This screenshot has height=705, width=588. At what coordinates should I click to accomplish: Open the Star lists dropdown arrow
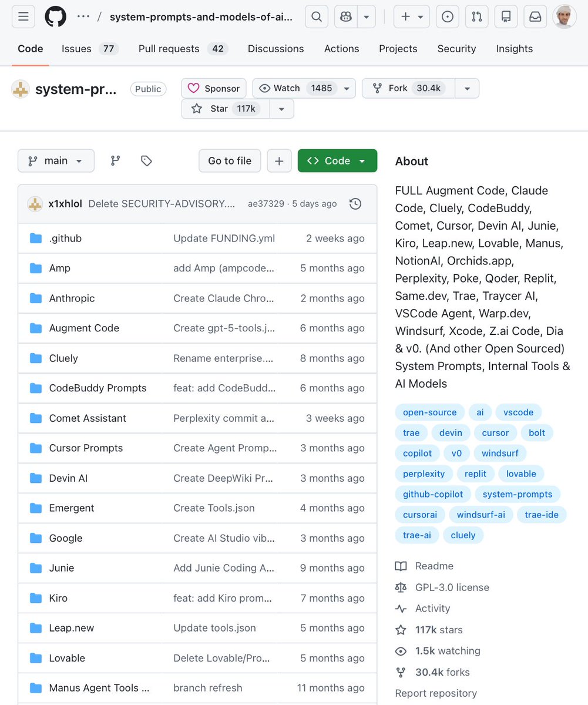[282, 109]
